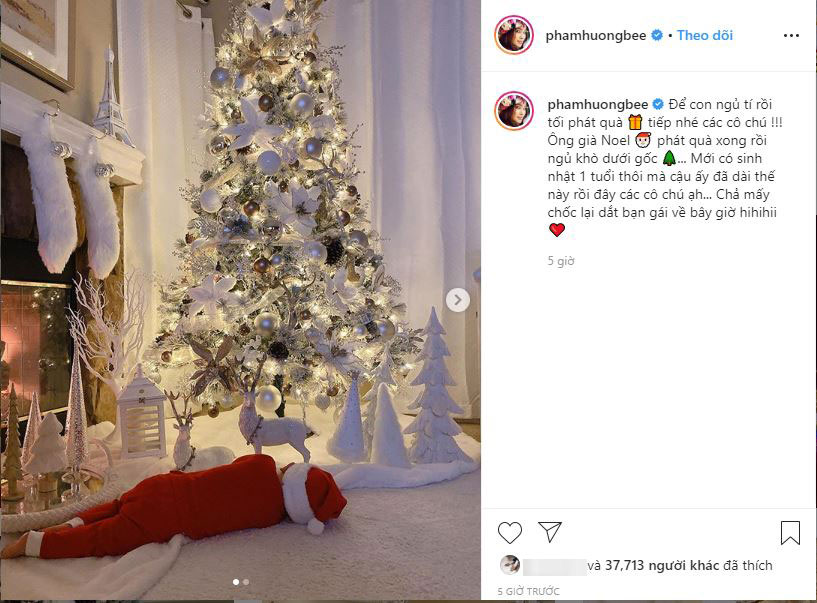Viewport: 817px width, 603px height.
Task: Click the small liker avatar thumbnail
Action: click(510, 565)
